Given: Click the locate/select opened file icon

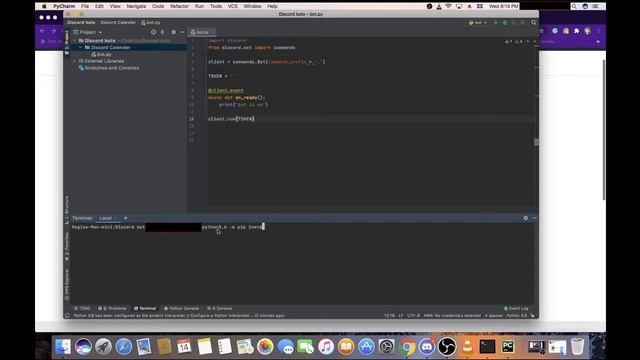Looking at the screenshot, I should pos(153,32).
